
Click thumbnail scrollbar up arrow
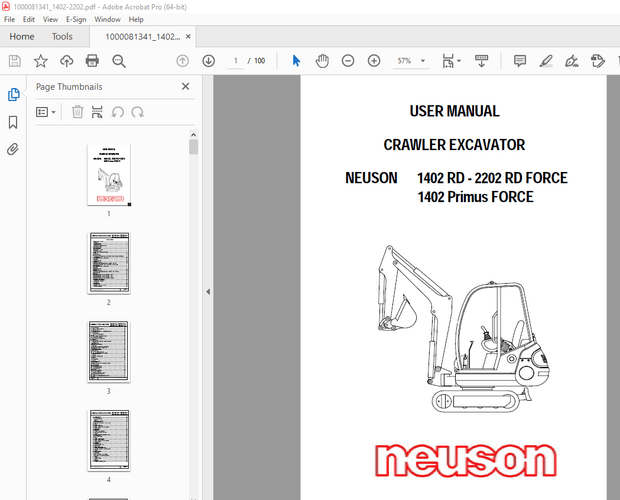pyautogui.click(x=193, y=135)
